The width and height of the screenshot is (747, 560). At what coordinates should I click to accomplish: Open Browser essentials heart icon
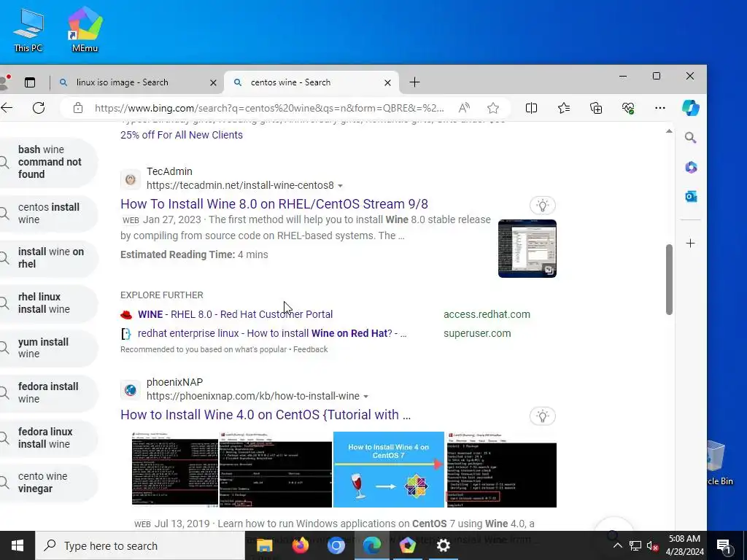click(628, 108)
